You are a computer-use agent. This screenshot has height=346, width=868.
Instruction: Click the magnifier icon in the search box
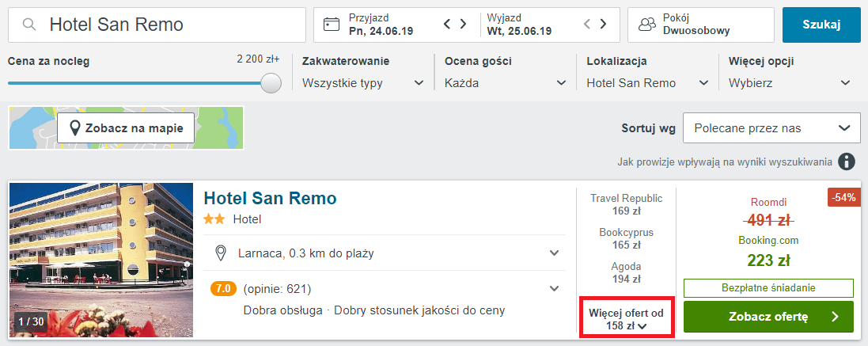[29, 25]
